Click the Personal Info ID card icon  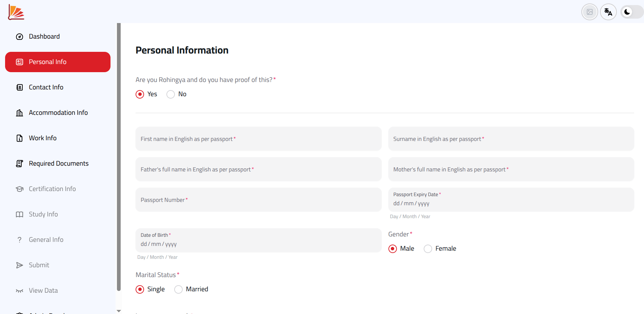pyautogui.click(x=20, y=62)
